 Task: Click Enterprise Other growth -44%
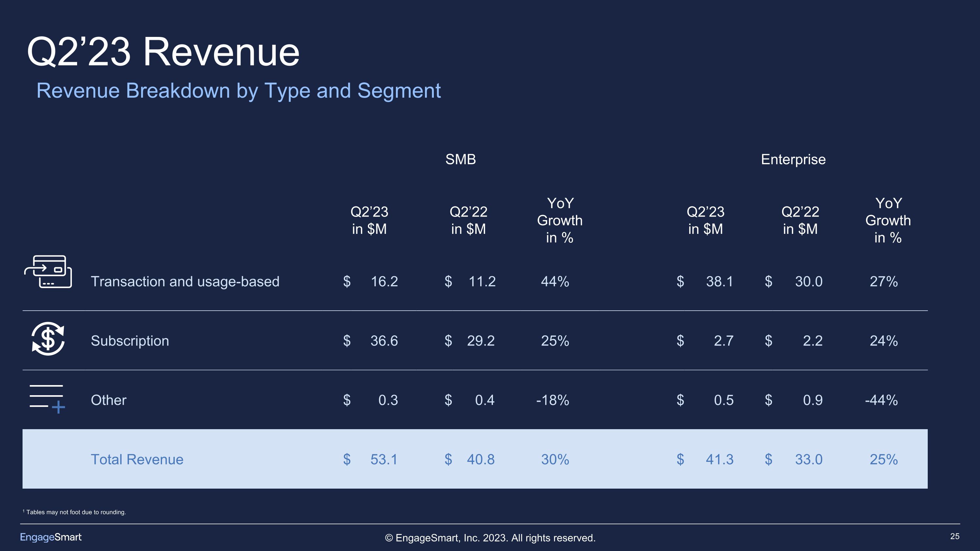pos(881,400)
